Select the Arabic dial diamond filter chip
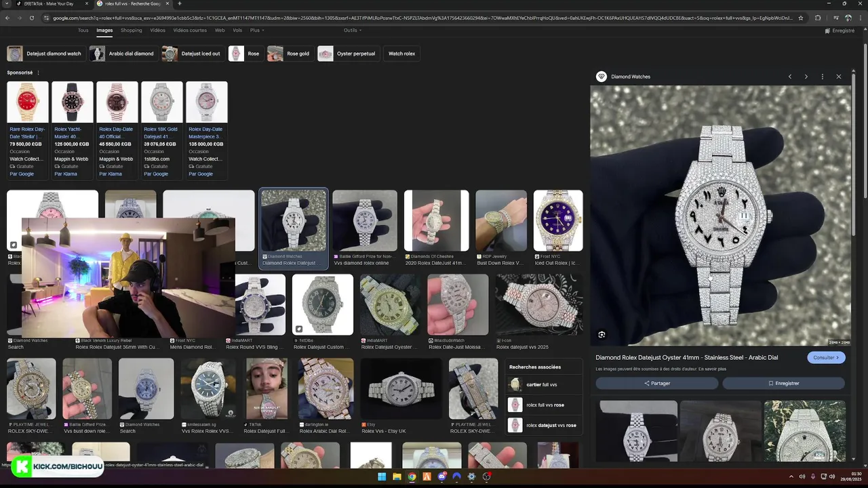Screen dimensions: 868x488 click(x=123, y=54)
